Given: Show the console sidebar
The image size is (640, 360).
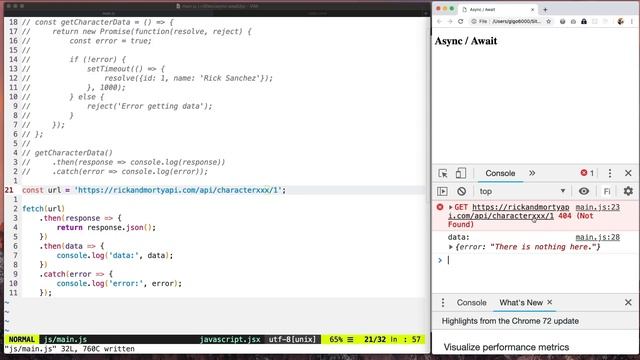Looking at the screenshot, I should pyautogui.click(x=442, y=191).
